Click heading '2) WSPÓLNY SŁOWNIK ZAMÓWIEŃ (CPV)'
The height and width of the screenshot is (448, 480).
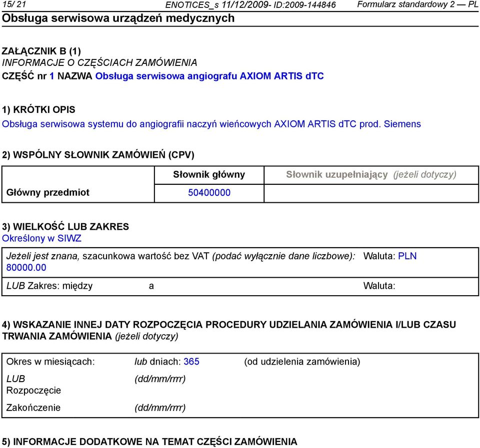point(98,155)
